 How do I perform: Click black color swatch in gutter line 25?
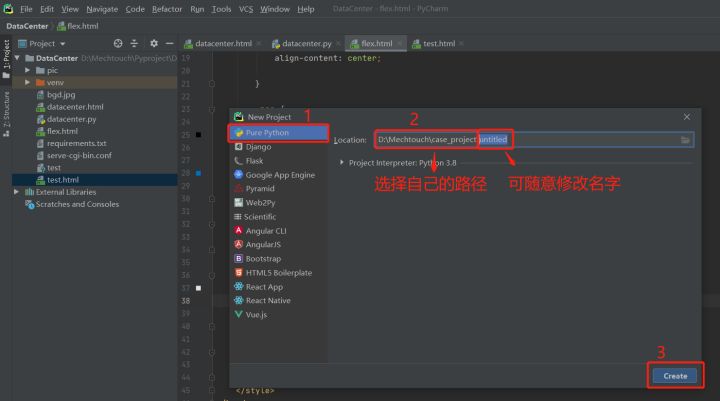pos(198,135)
